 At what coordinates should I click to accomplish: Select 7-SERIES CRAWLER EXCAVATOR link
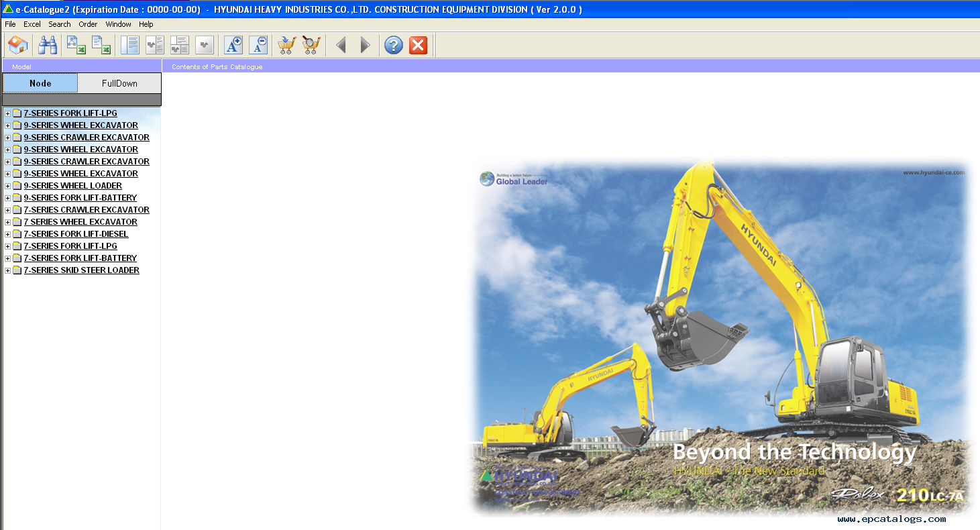[x=87, y=210]
